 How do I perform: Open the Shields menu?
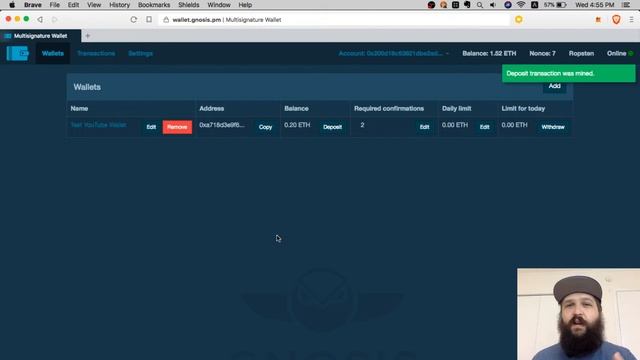[189, 5]
